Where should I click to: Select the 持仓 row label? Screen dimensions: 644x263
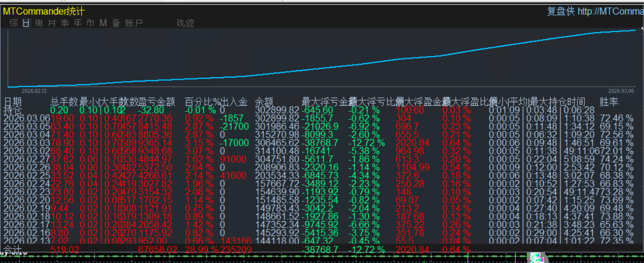tap(13, 110)
